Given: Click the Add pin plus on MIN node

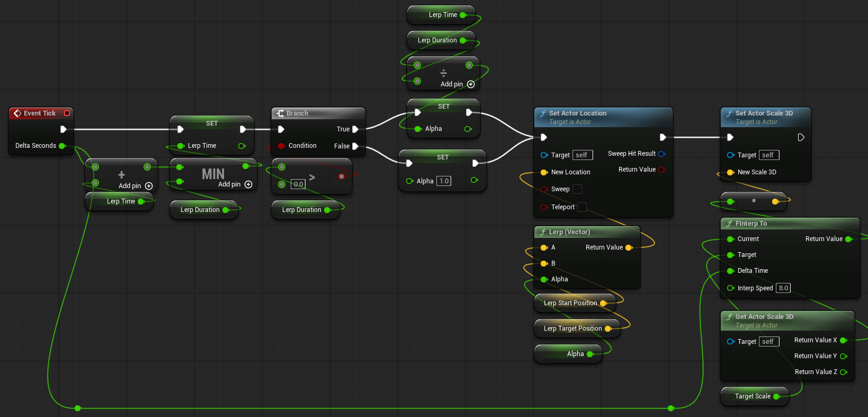Looking at the screenshot, I should tap(248, 184).
